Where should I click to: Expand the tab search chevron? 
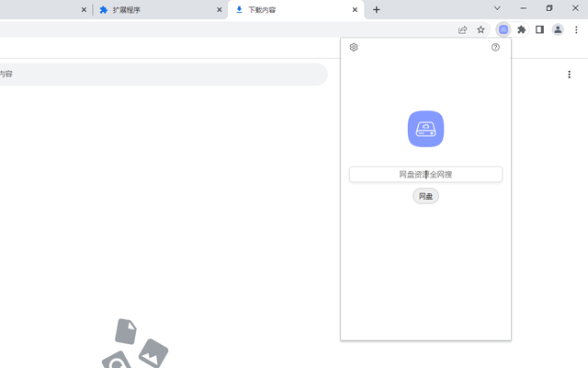497,8
